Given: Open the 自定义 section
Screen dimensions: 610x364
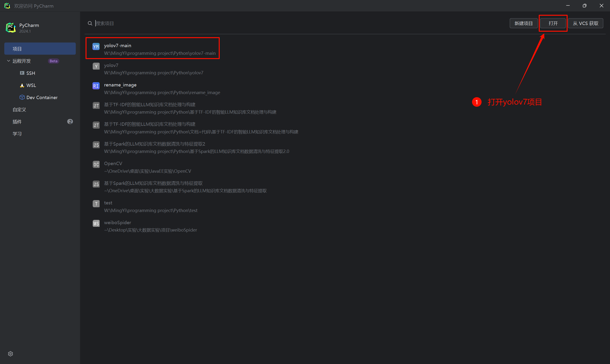Looking at the screenshot, I should tap(19, 109).
